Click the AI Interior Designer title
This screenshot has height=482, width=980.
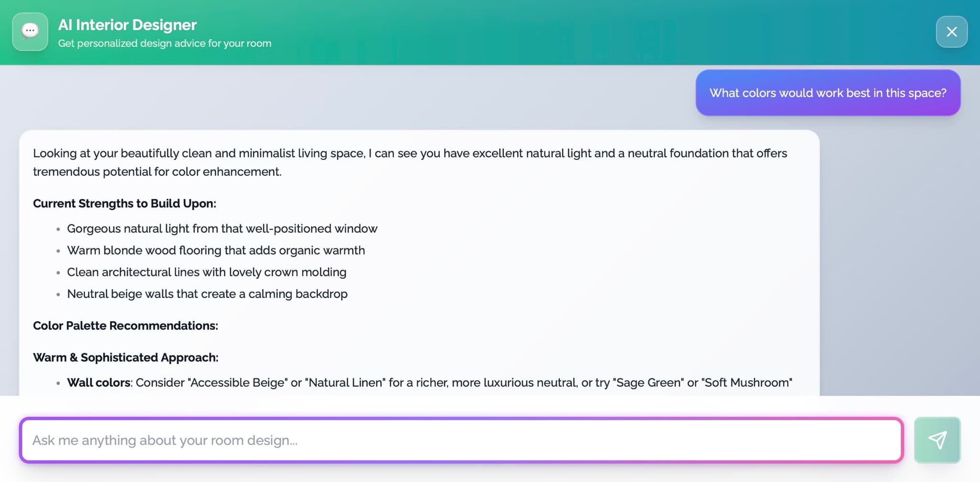(127, 24)
